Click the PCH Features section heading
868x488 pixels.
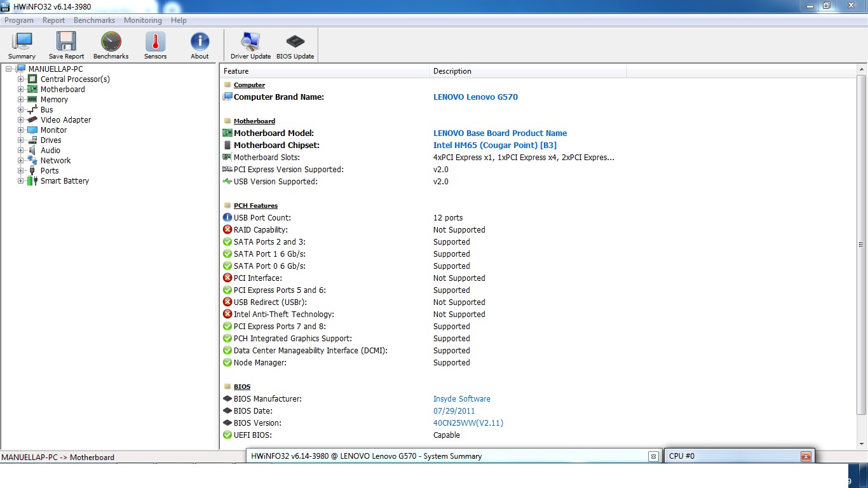[x=255, y=205]
